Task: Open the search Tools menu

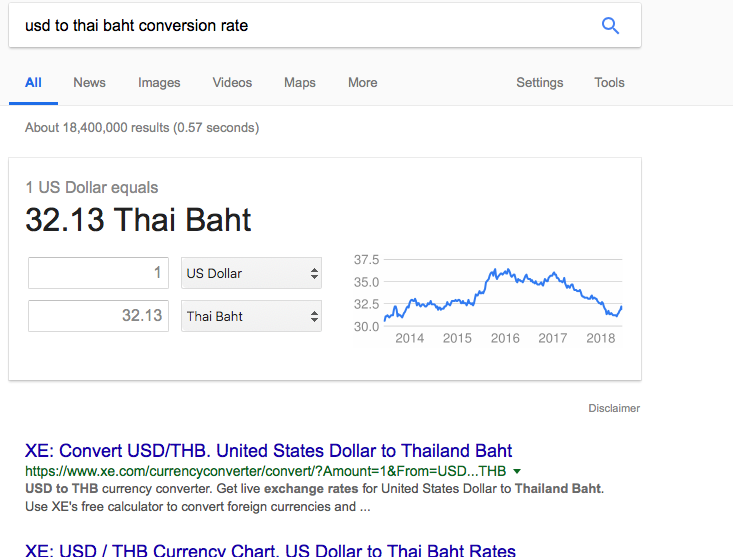Action: [609, 83]
